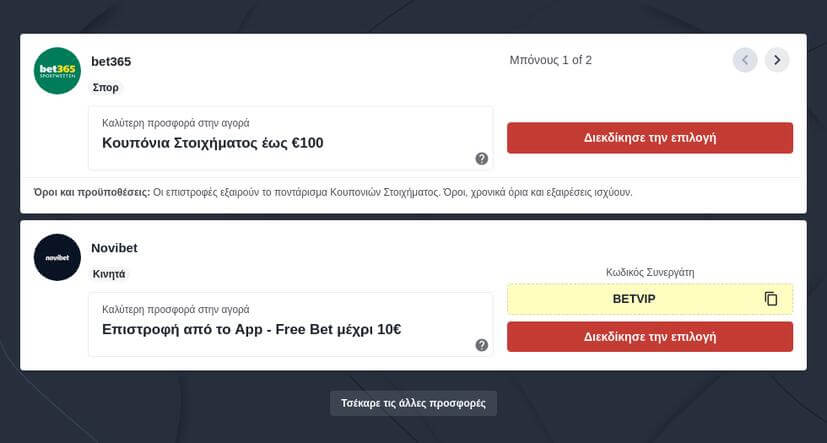The width and height of the screenshot is (827, 443).
Task: Click Τσέκαρε τις άλλες προσφορές button
Action: coord(413,403)
